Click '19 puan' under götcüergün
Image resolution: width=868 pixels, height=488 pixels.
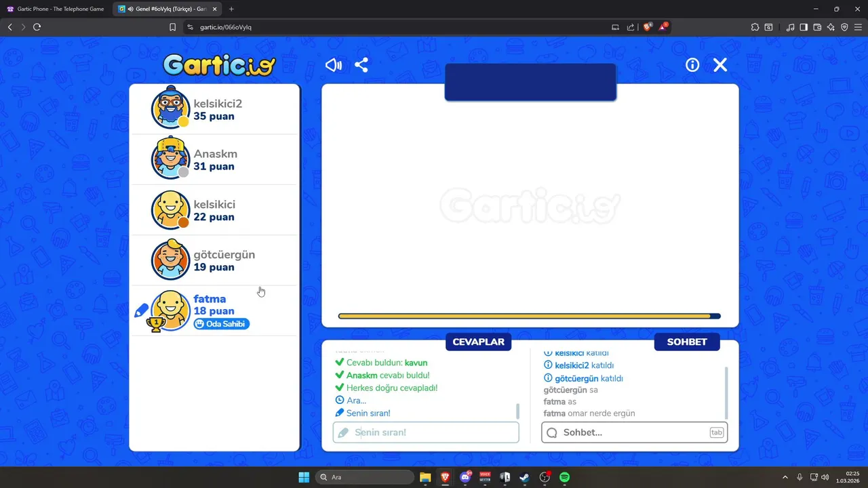click(214, 268)
